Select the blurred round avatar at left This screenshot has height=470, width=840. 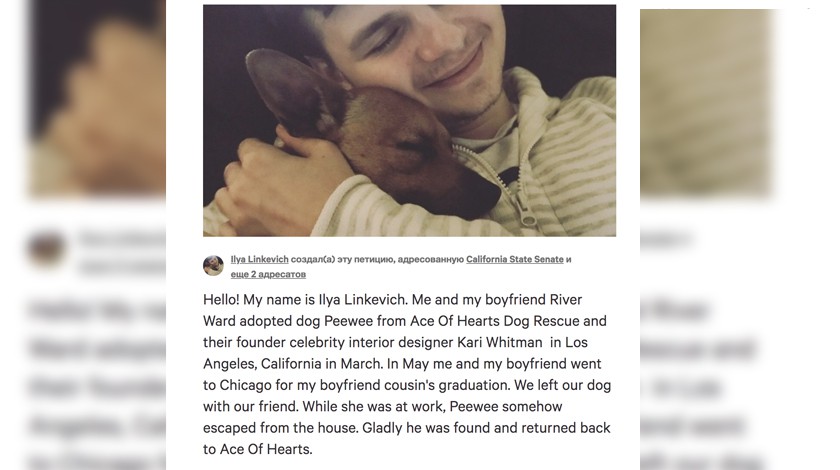click(x=46, y=248)
